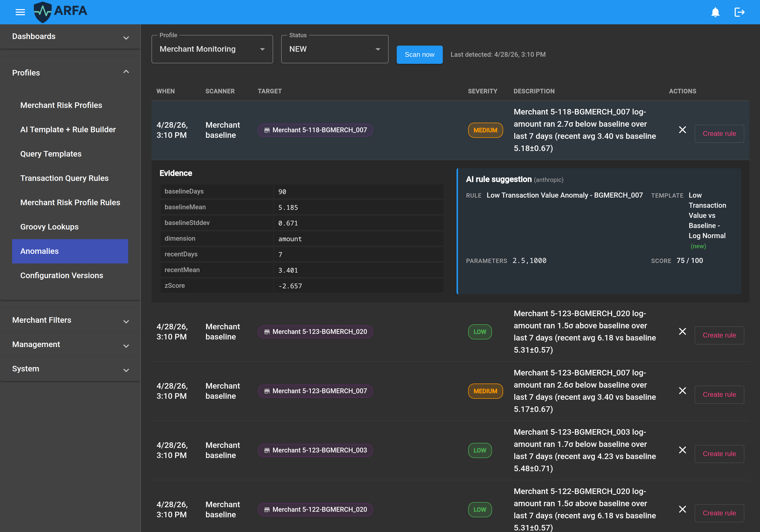760x532 pixels.
Task: Dismiss anomaly for Merchant 5-123-BGMERCH_003
Action: [682, 450]
